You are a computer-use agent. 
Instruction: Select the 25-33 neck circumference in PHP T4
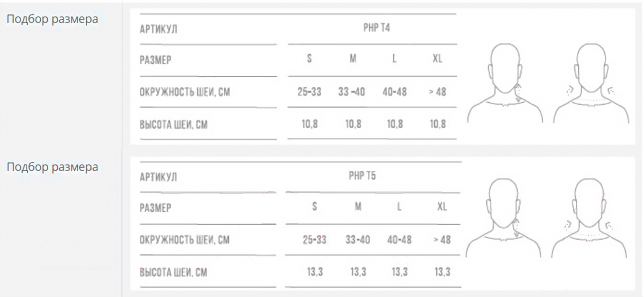[x=309, y=92]
